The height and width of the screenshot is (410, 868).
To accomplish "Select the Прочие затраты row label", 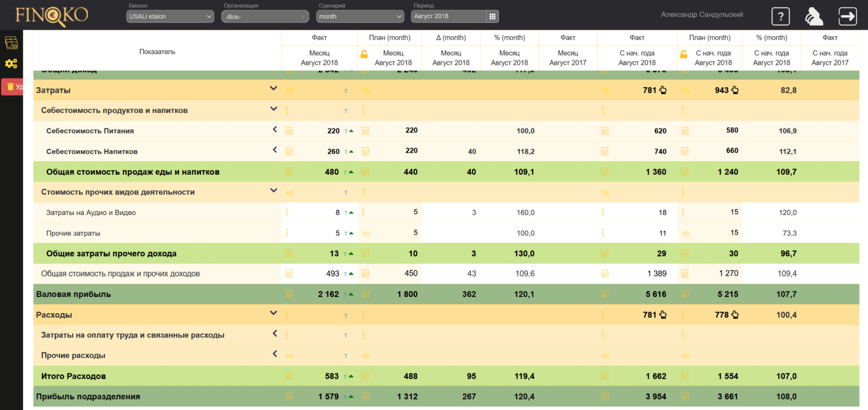I will [x=73, y=233].
